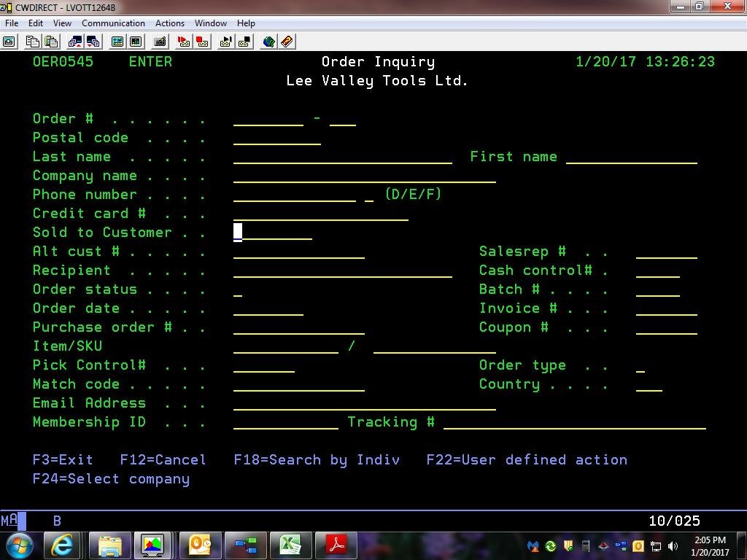Click the First name input field
Image resolution: width=747 pixels, height=560 pixels.
coord(632,157)
